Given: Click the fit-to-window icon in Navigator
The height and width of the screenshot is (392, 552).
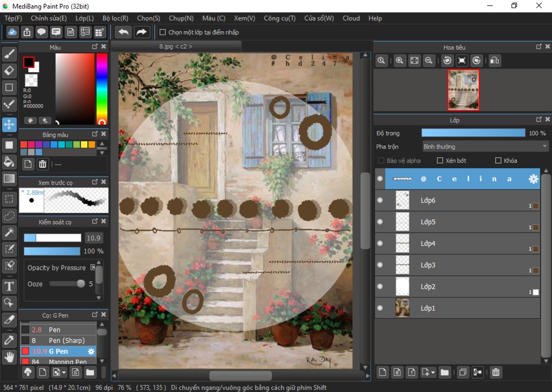Looking at the screenshot, I should (x=415, y=60).
